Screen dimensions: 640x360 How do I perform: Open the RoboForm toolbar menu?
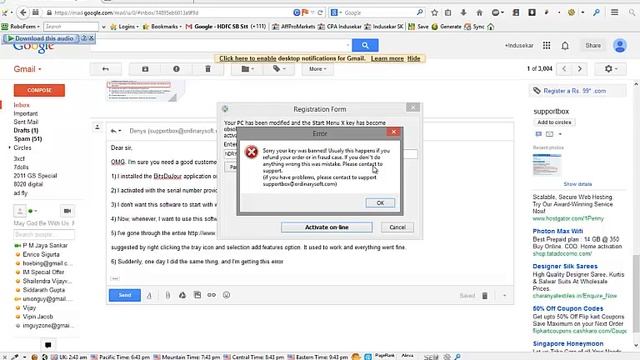(21, 27)
